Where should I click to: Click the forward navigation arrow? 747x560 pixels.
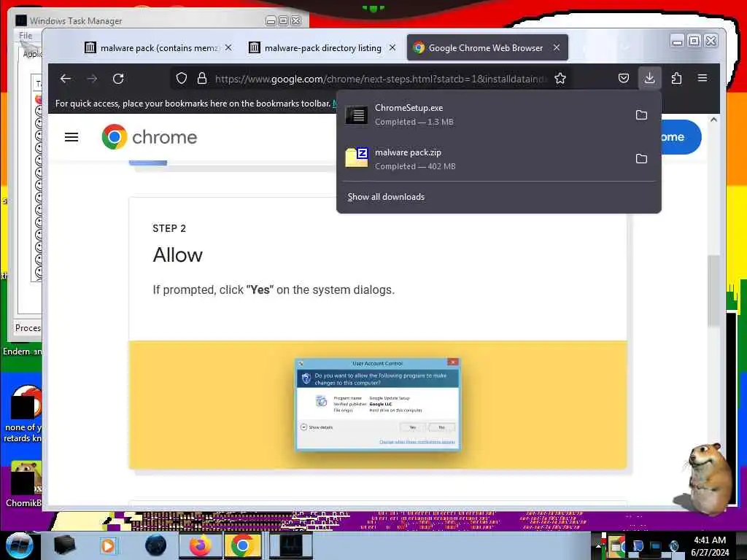point(92,79)
